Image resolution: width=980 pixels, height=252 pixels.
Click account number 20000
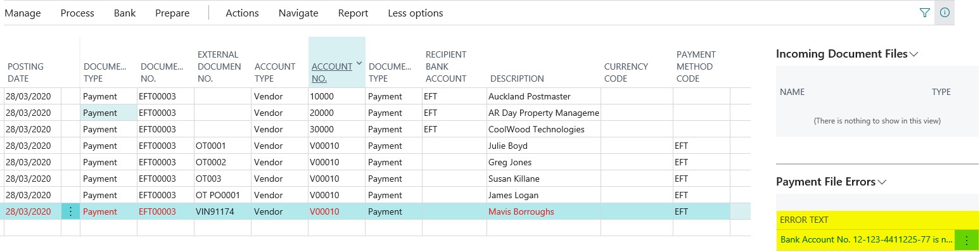[x=322, y=113]
